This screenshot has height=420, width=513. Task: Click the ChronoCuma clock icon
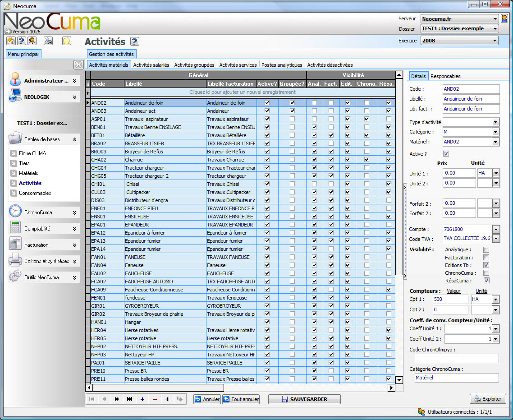15,212
